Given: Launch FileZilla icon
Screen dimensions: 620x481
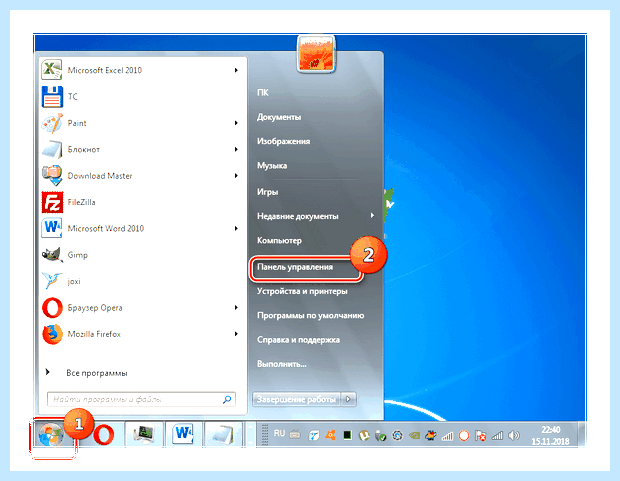Looking at the screenshot, I should [52, 202].
